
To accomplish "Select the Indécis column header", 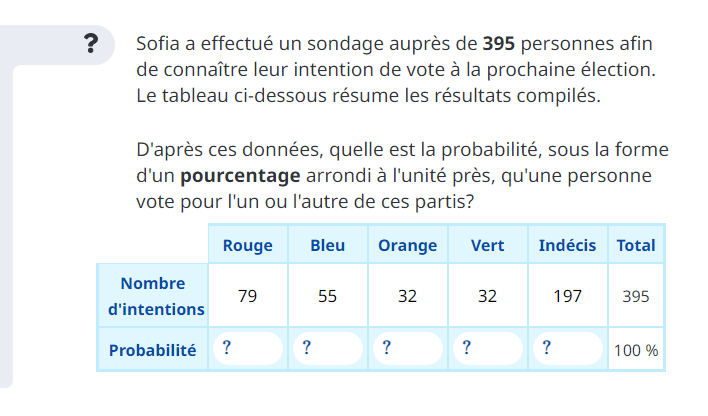I will [x=567, y=245].
